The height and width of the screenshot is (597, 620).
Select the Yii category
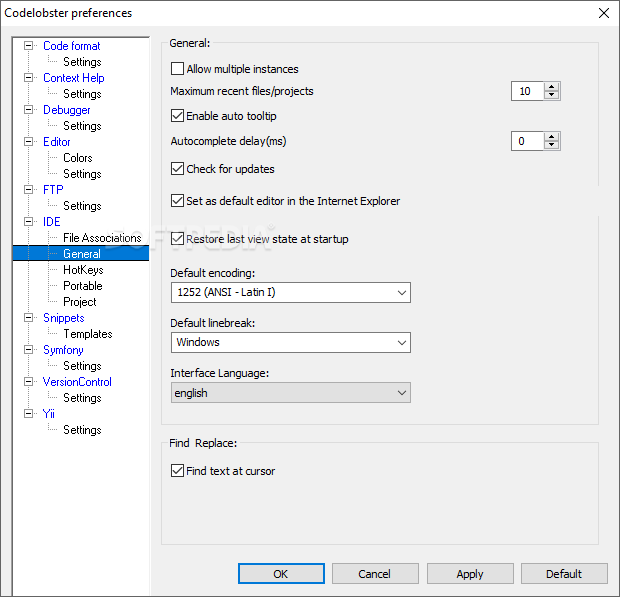48,414
